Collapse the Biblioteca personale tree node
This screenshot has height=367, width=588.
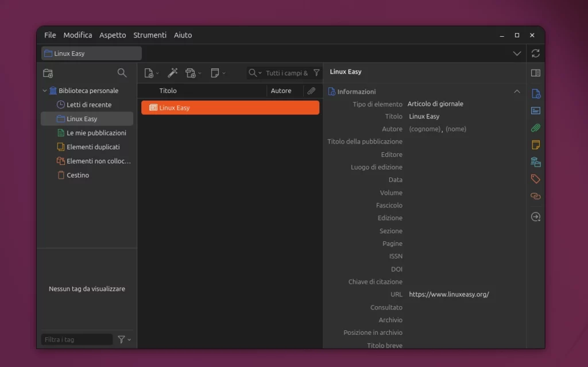[45, 90]
